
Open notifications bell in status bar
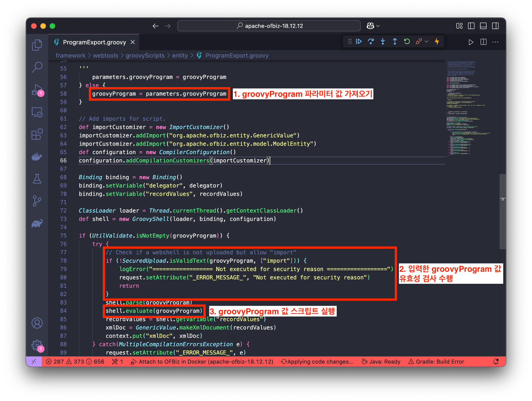pos(496,361)
